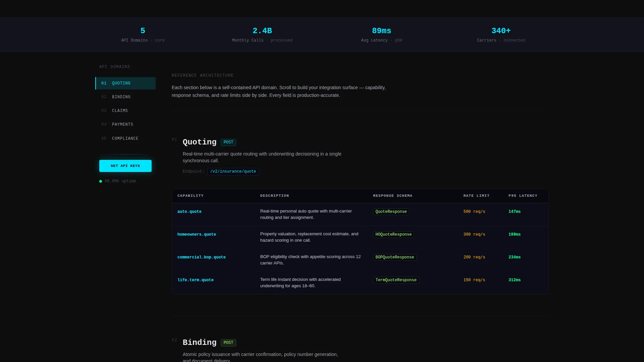Click the QuoteResponse schema tag
The image size is (644, 362).
coord(391,212)
